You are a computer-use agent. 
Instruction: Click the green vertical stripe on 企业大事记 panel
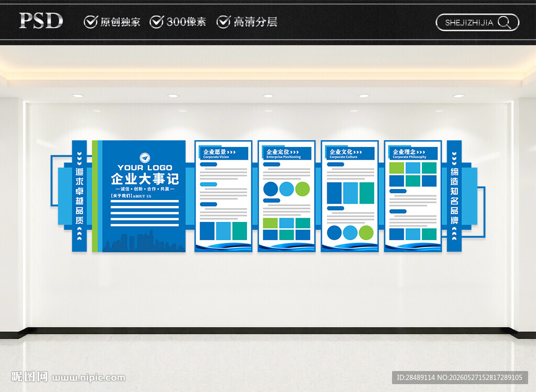click(x=95, y=196)
